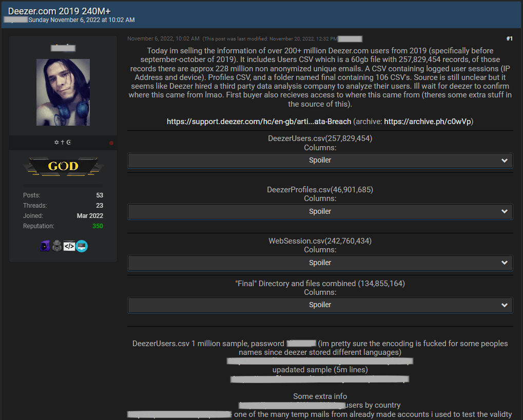Click the grey spy with hat badge
This screenshot has height=420, width=523.
point(57,246)
